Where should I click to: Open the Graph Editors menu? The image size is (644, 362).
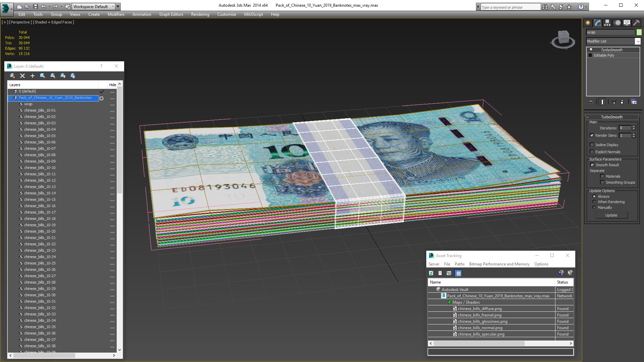[x=171, y=14]
